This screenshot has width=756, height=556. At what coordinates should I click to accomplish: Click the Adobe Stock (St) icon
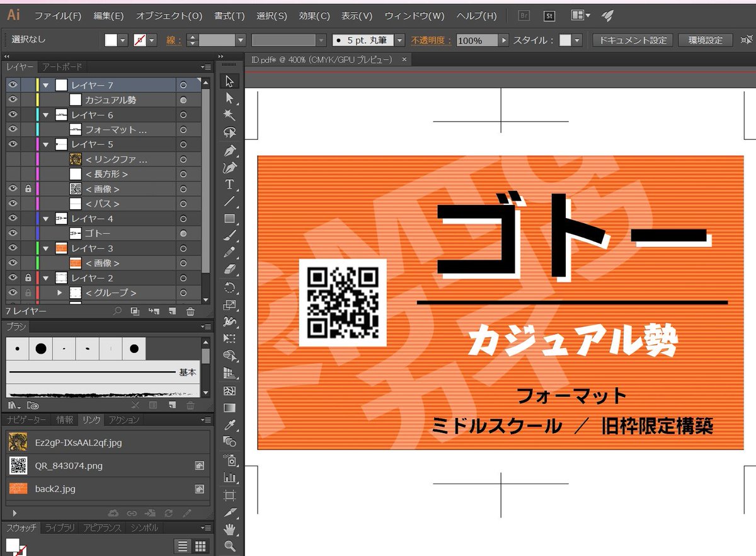click(549, 16)
